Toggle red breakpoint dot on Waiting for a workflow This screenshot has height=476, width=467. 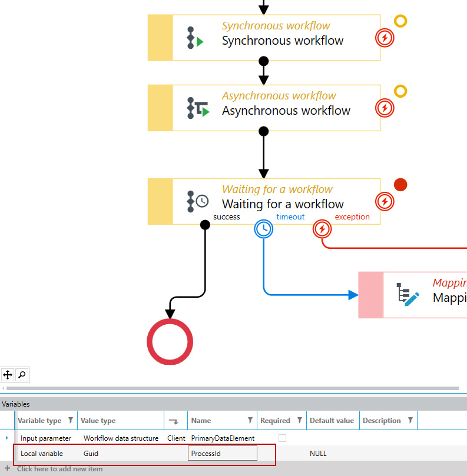click(400, 185)
